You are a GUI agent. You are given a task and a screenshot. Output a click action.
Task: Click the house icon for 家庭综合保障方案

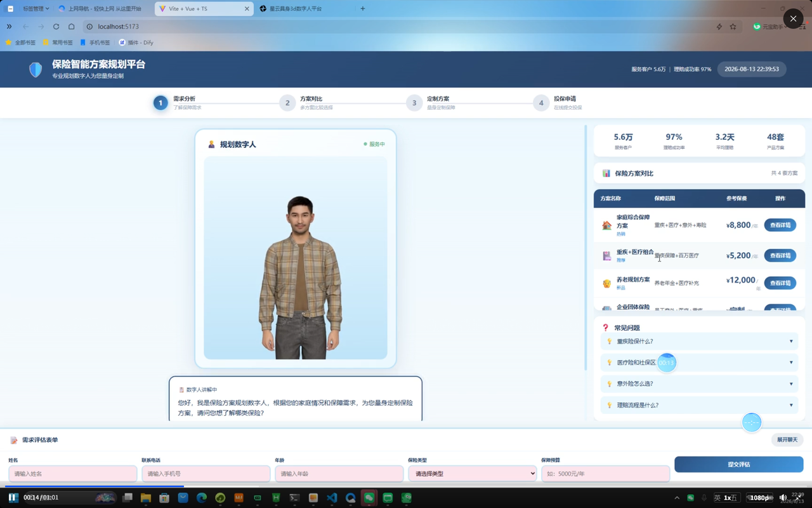[x=606, y=225]
